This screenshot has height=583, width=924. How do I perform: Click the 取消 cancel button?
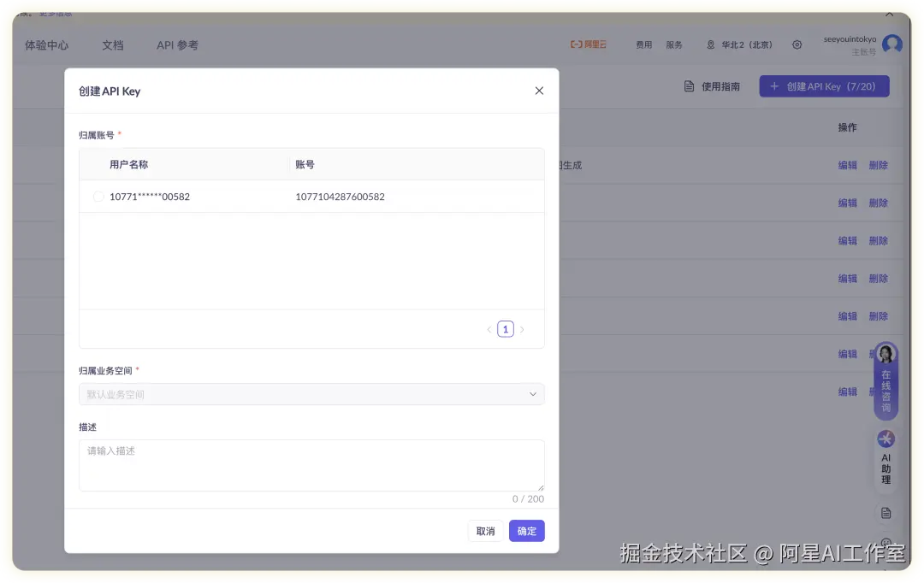tap(485, 530)
